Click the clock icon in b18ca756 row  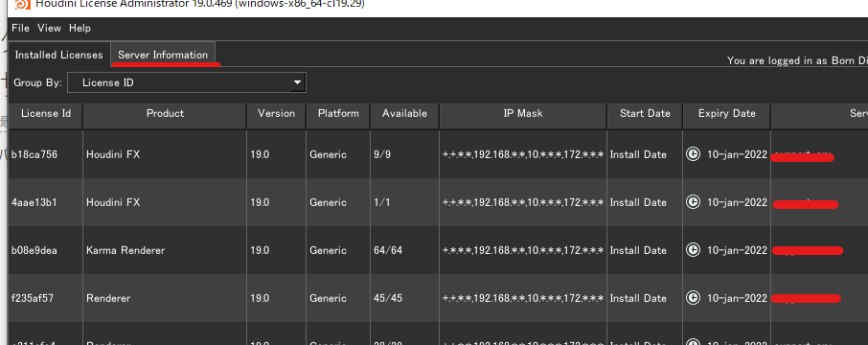(693, 154)
